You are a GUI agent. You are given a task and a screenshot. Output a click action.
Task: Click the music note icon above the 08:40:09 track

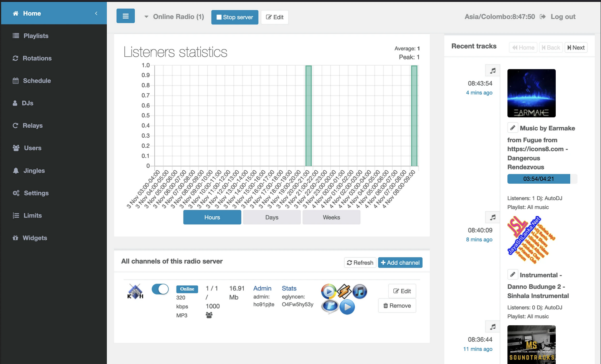tap(493, 217)
